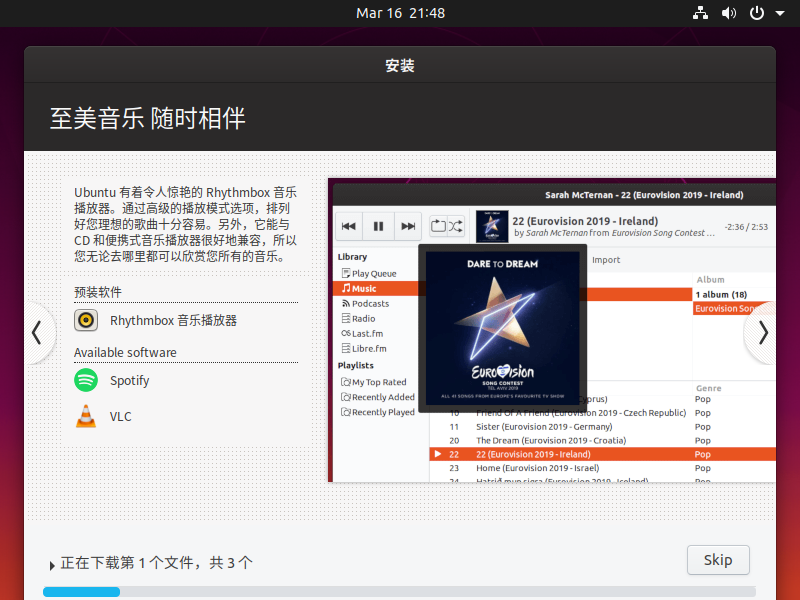Click the Recently Added playlist icon

pos(346,397)
